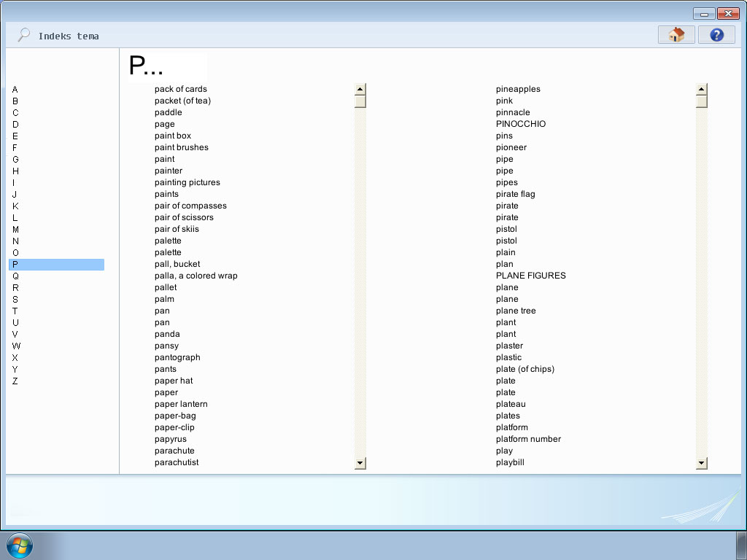The image size is (747, 560).
Task: Open the 'palm' entry
Action: [164, 299]
